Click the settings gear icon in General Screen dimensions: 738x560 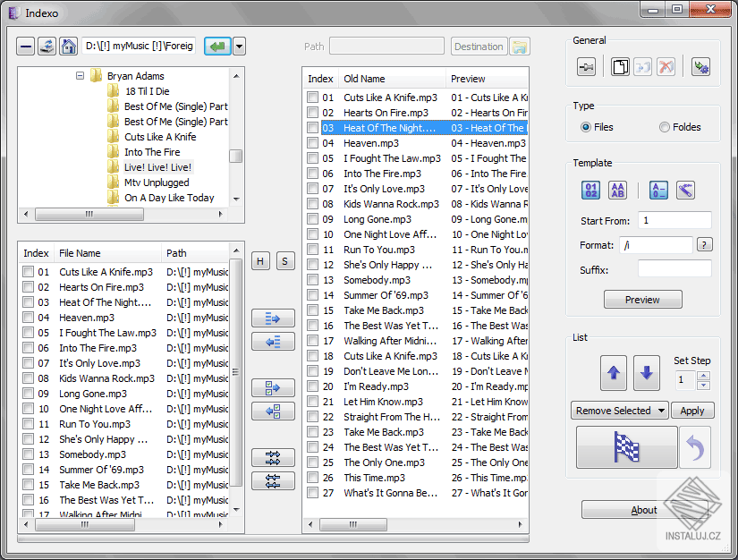(700, 67)
